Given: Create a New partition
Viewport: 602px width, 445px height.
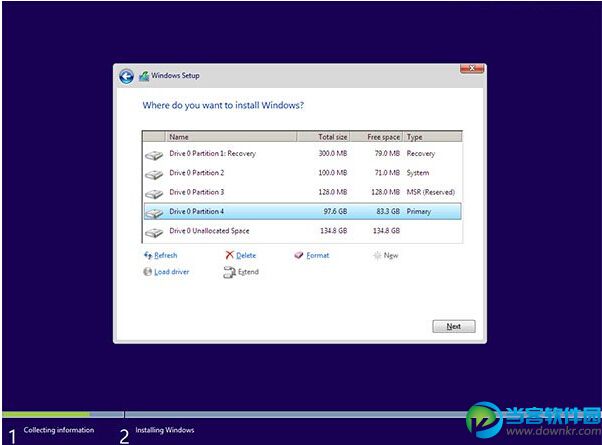Looking at the screenshot, I should [391, 256].
